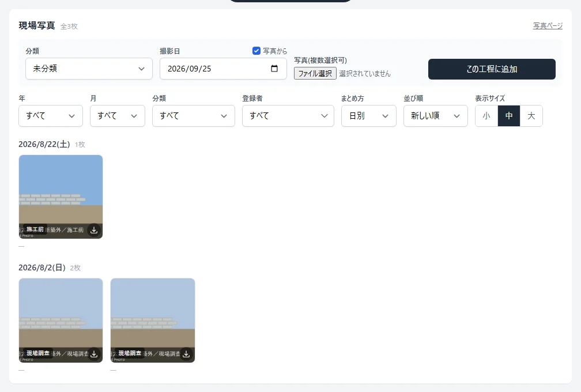Open the 年 filter dropdown

click(51, 116)
